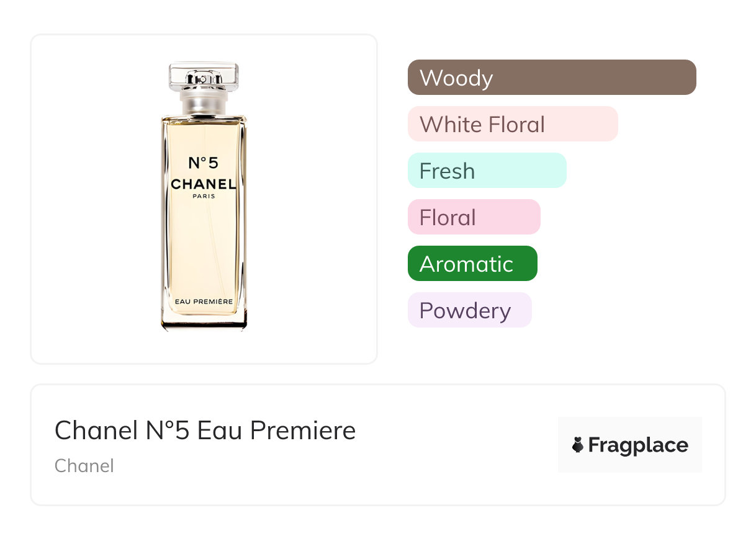This screenshot has width=756, height=536.
Task: Click the CHANEL lettering on the bottle
Action: [x=203, y=184]
